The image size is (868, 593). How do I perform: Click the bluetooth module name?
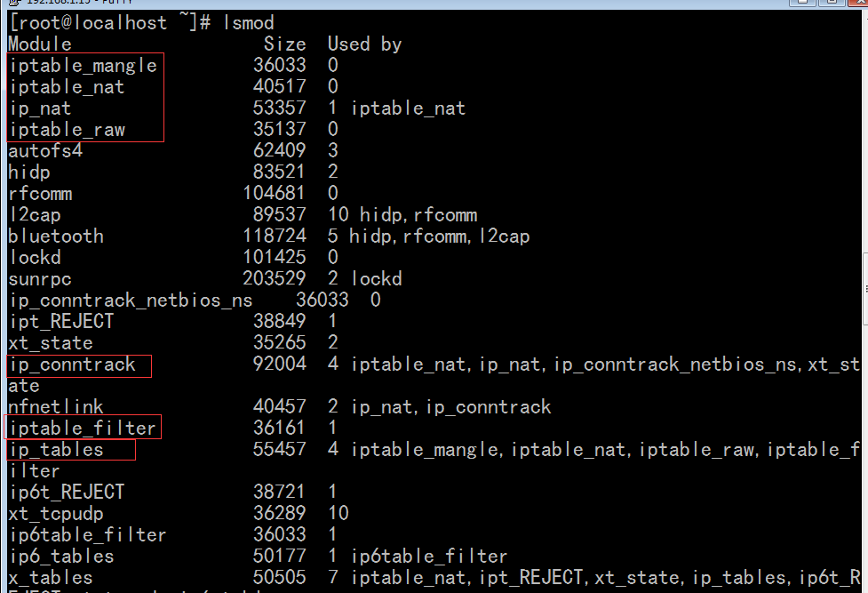coord(56,236)
